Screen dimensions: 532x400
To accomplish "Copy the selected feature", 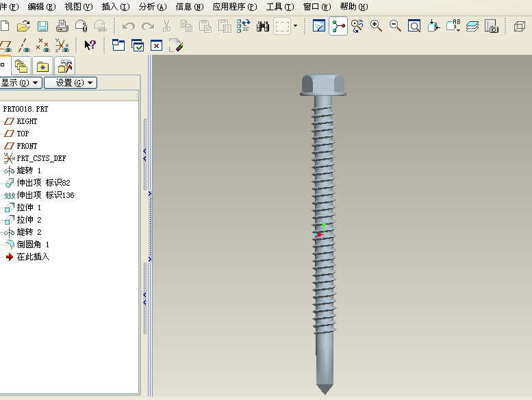I will 186,26.
